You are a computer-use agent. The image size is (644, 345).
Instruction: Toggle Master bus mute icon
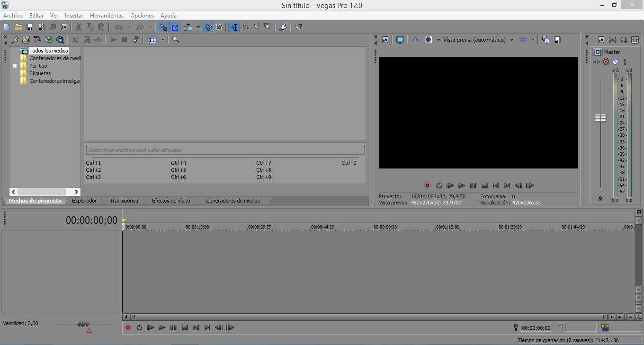615,62
